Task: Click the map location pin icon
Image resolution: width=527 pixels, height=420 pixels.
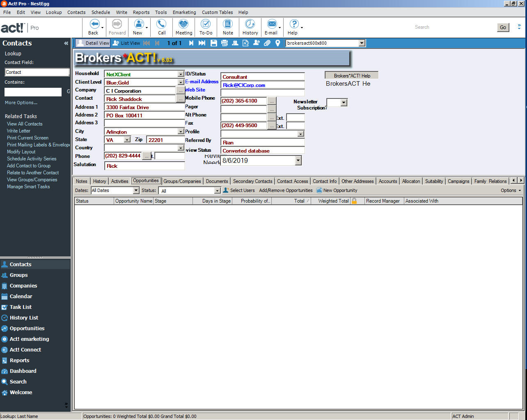Action: click(278, 43)
